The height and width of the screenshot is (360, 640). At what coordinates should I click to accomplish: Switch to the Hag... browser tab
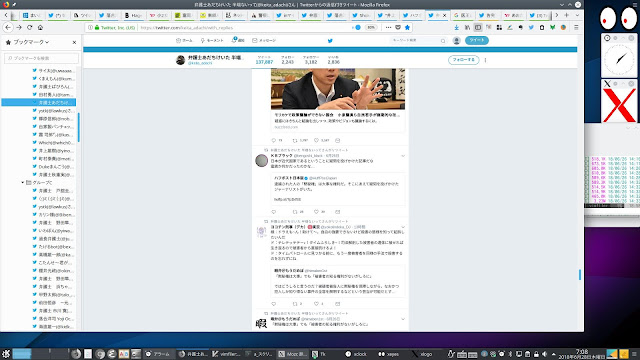point(133,15)
